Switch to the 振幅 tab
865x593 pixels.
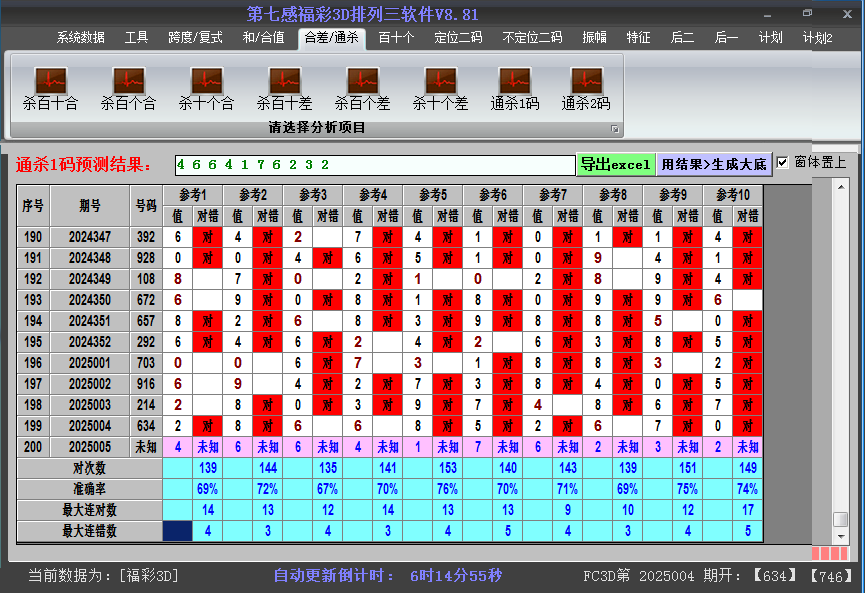click(x=594, y=38)
